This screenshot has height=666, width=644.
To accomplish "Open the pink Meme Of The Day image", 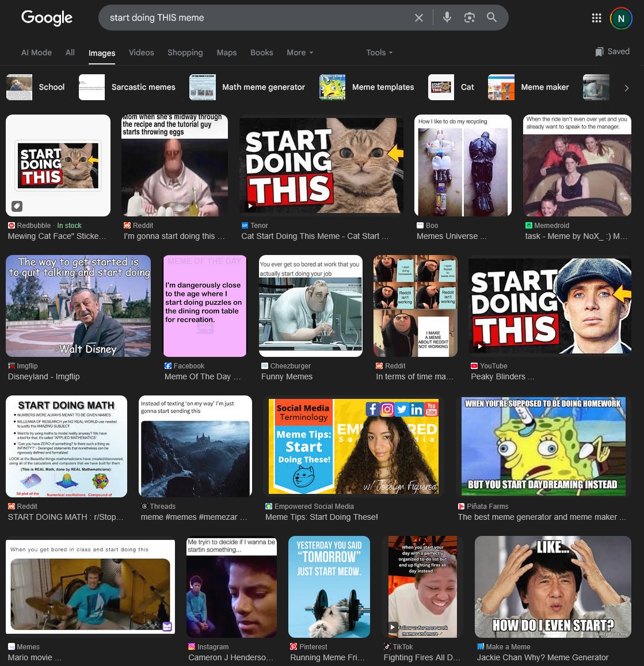I will [205, 306].
